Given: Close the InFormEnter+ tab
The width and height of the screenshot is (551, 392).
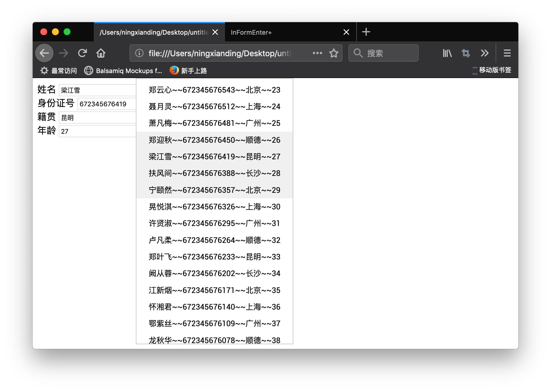Looking at the screenshot, I should point(346,32).
